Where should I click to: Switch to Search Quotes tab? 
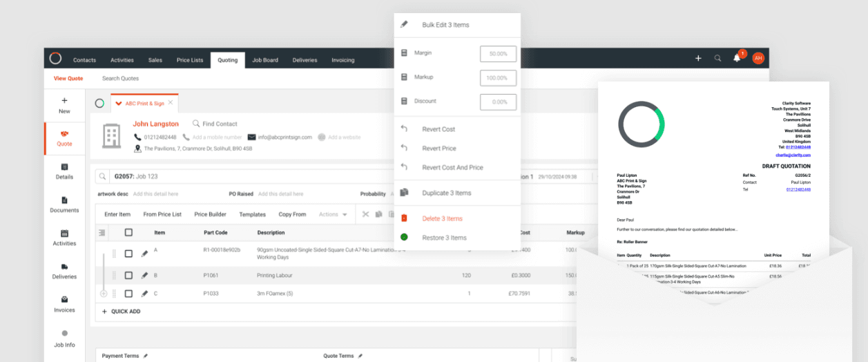[x=120, y=78]
